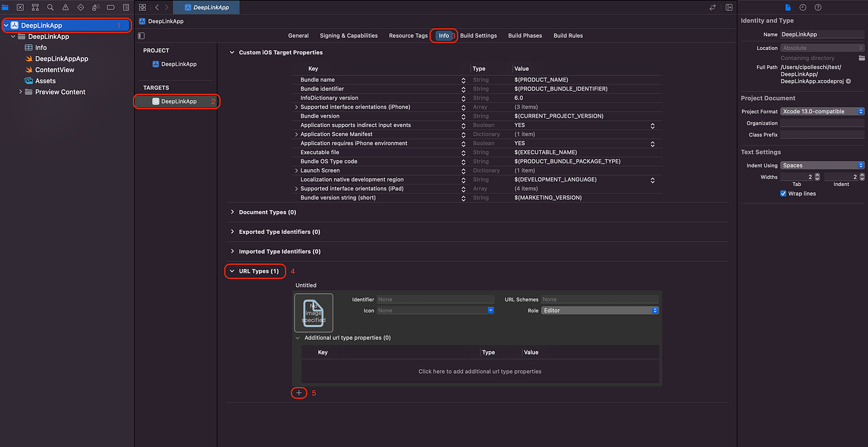Viewport: 868px width, 447px height.
Task: Open the Find navigator magnifying glass
Action: 50,7
